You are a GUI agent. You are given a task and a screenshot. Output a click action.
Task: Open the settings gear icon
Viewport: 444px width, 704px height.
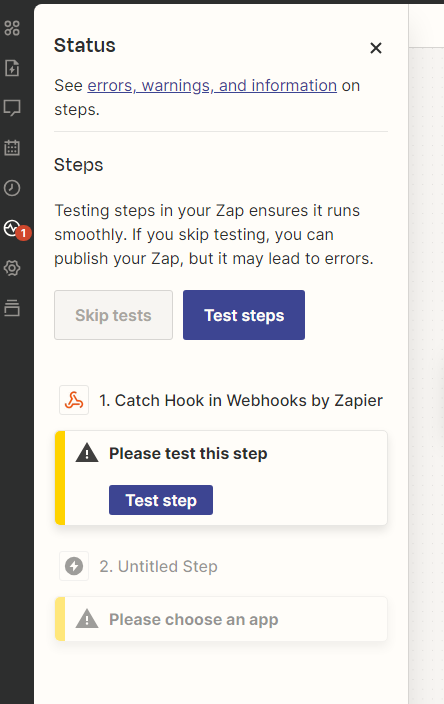click(12, 268)
